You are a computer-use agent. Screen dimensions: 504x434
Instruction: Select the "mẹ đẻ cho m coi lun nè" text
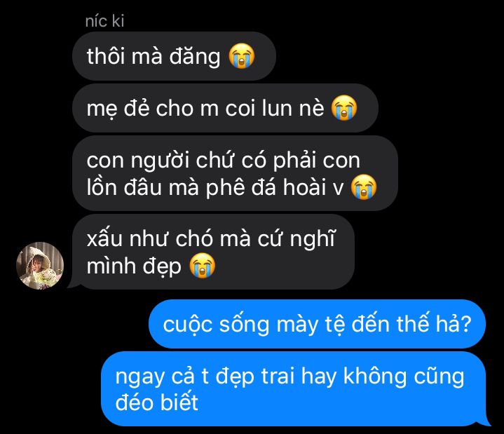(205, 109)
